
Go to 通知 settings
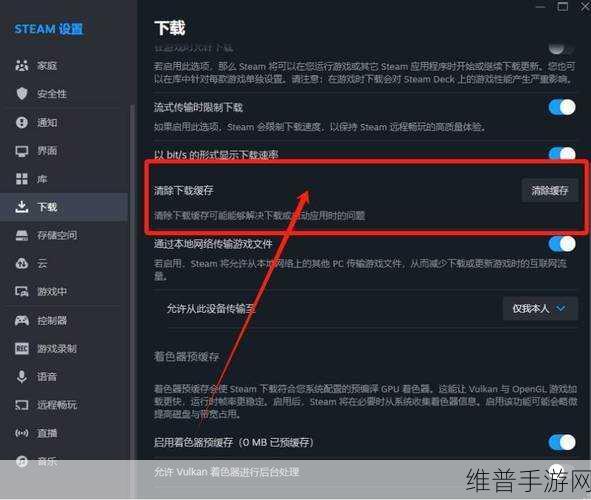pyautogui.click(x=64, y=122)
